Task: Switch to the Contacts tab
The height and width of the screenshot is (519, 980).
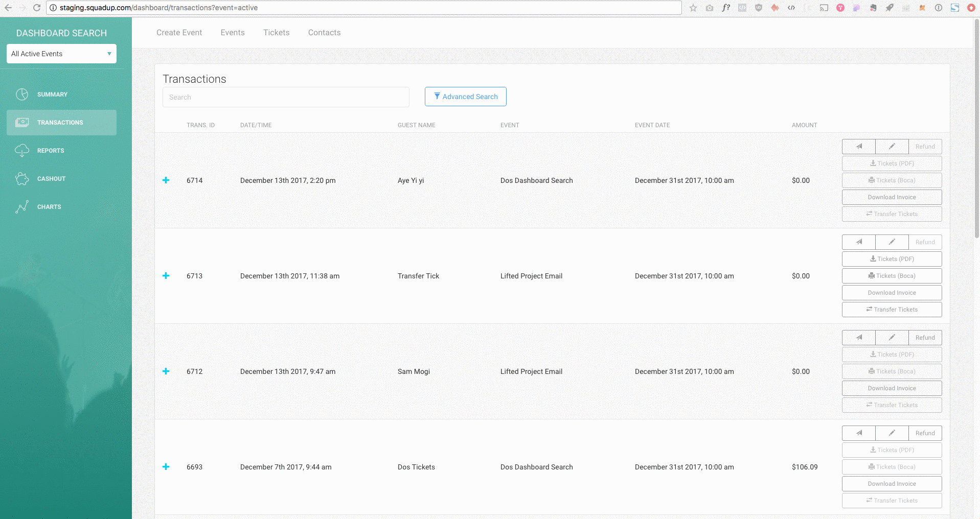Action: click(x=324, y=33)
